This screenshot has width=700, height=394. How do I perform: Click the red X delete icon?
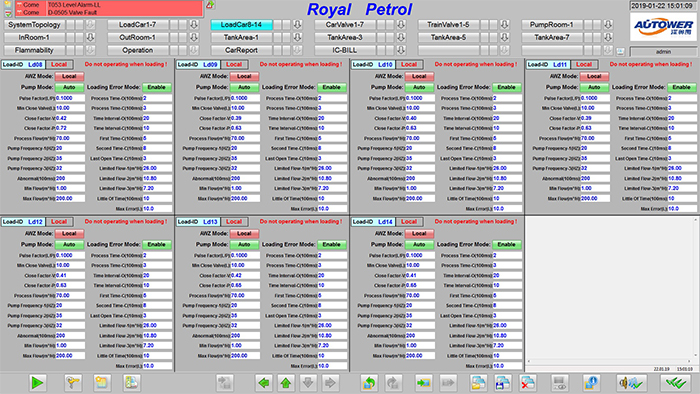click(528, 383)
